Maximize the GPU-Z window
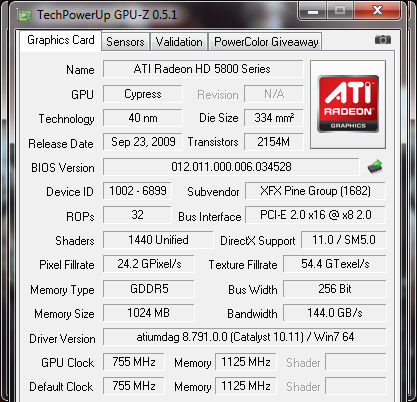 [340, 11]
